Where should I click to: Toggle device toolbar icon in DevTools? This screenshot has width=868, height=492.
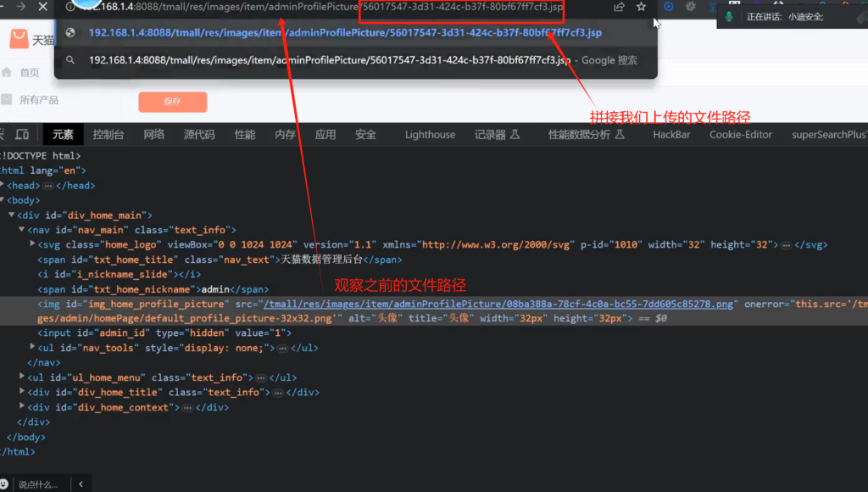(22, 135)
